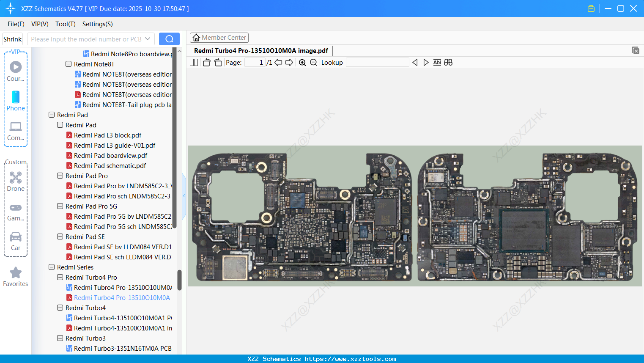
Task: Switch to the Redmi Turbo4 Pro image tab
Action: point(261,50)
